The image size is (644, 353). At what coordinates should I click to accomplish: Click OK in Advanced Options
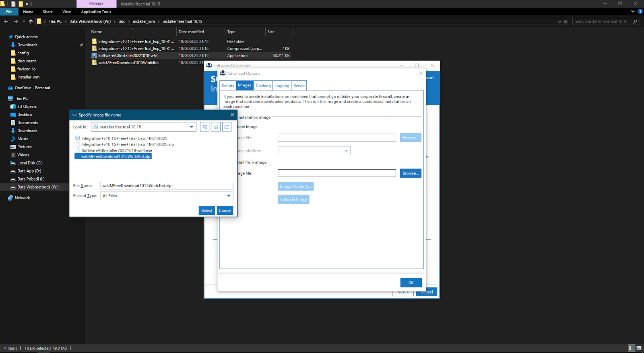(411, 283)
